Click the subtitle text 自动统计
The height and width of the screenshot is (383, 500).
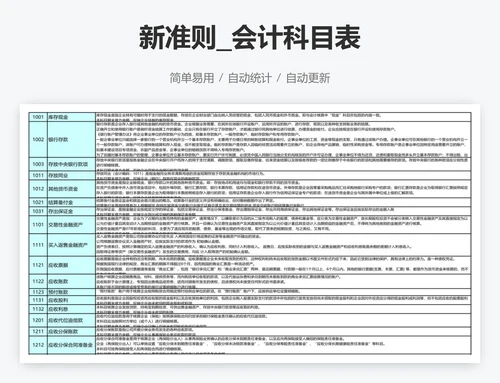point(250,78)
